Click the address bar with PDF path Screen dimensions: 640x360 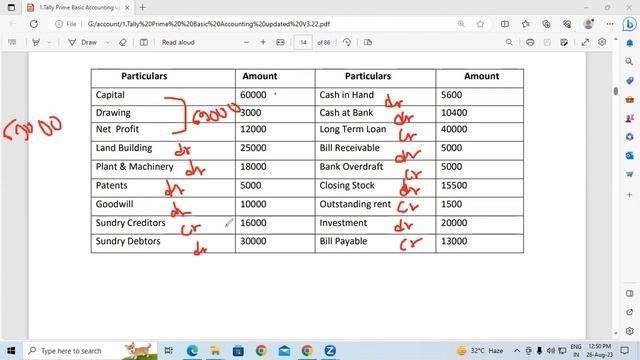click(x=209, y=24)
